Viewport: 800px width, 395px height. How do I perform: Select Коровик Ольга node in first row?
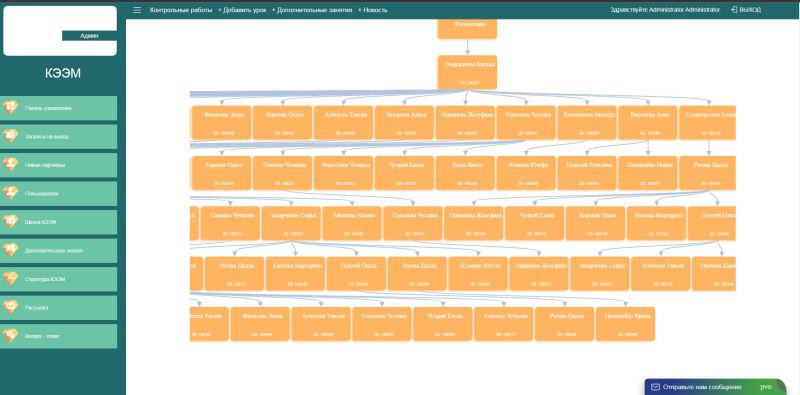(283, 122)
